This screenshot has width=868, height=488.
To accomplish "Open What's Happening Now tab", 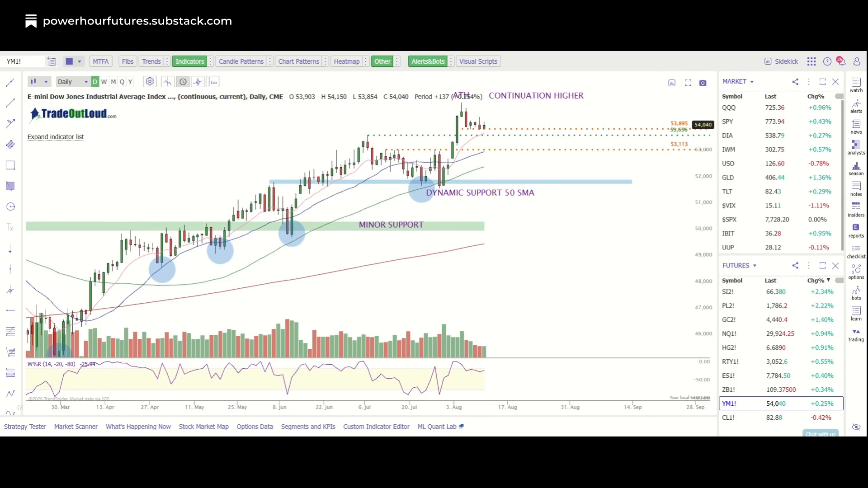I will click(138, 427).
